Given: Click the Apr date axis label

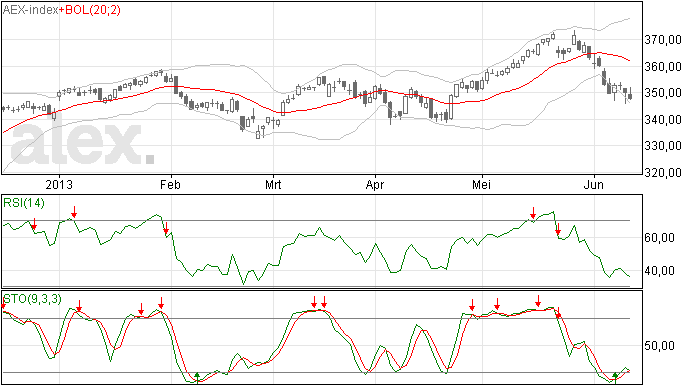Looking at the screenshot, I should pos(375,184).
